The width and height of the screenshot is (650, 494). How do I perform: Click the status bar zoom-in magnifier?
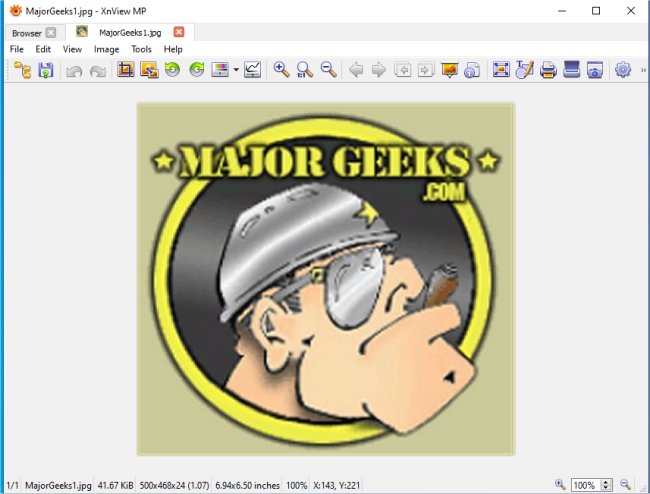coord(560,484)
